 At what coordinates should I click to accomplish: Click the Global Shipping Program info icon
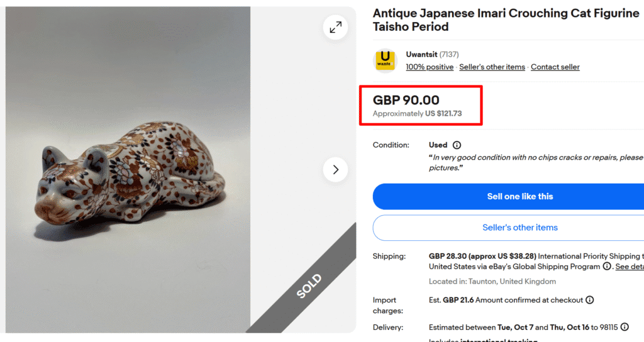pos(607,267)
